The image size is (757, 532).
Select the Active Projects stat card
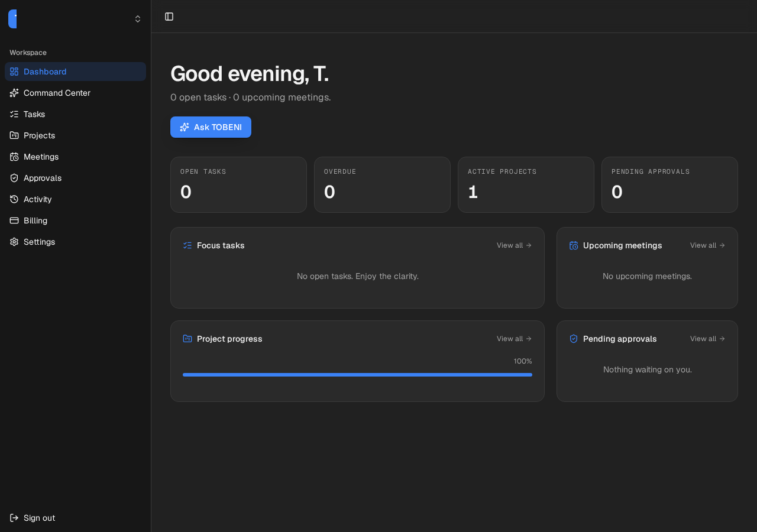point(526,184)
